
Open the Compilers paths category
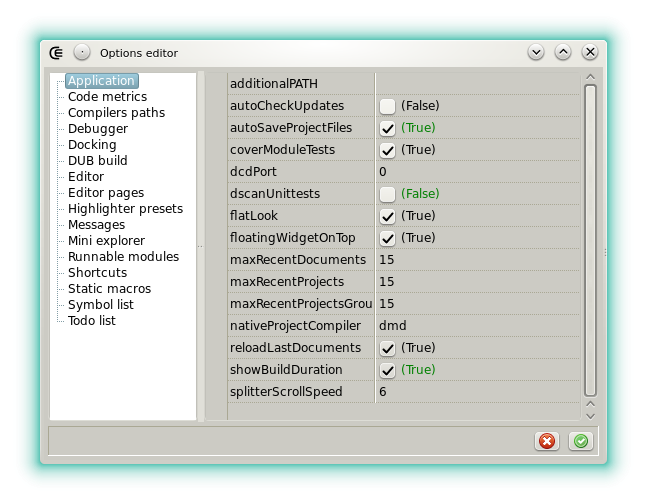[x=116, y=113]
